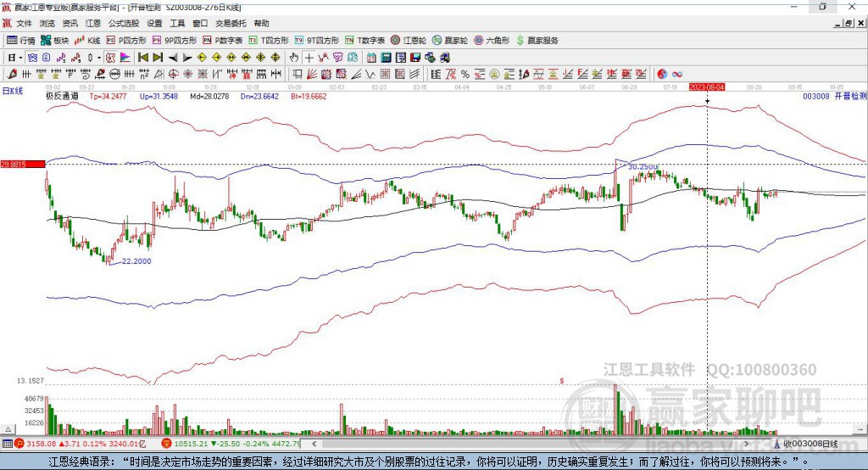Open the calculator icon
This screenshot has width=868, height=470.
(386, 58)
